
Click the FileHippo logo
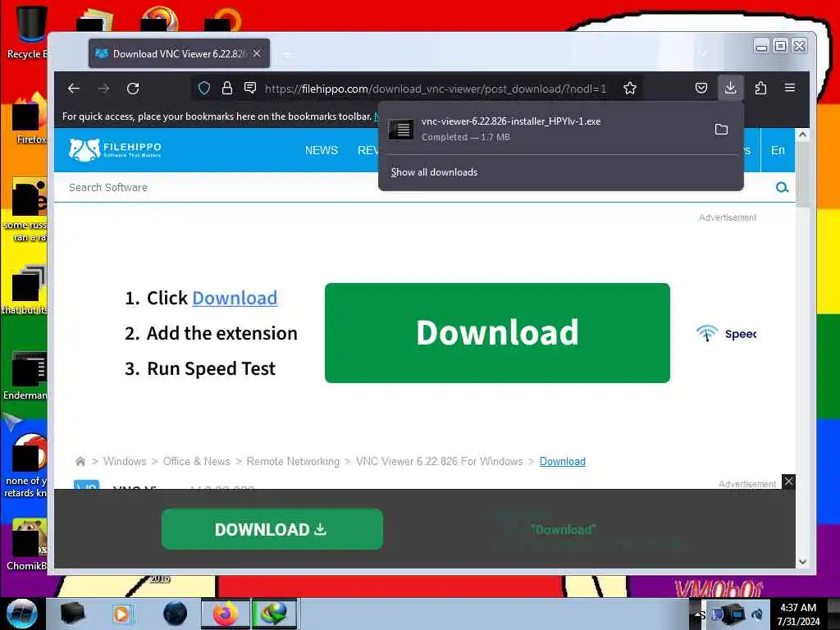point(115,150)
